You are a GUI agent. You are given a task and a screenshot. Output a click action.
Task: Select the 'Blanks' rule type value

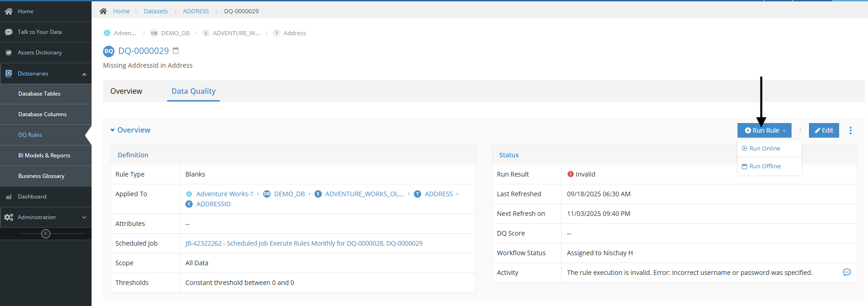[195, 174]
